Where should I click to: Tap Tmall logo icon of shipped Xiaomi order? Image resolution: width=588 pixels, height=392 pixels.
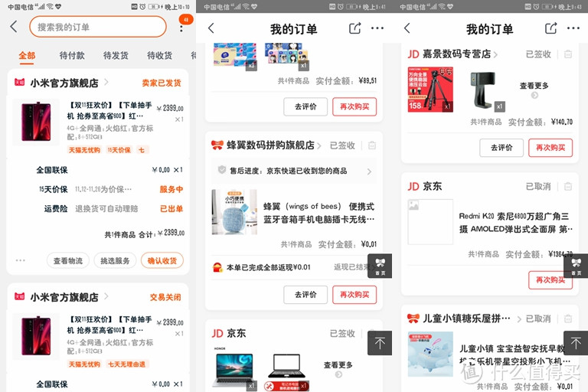(x=19, y=82)
